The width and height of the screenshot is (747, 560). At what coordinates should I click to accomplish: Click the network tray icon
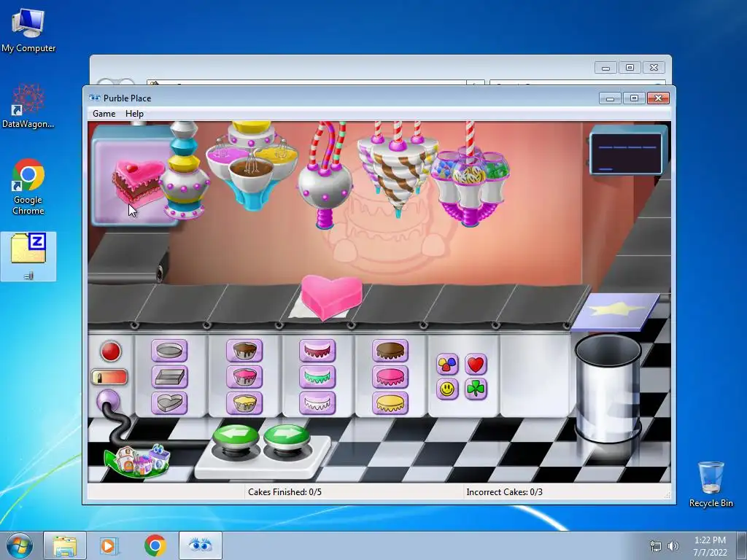tap(656, 546)
